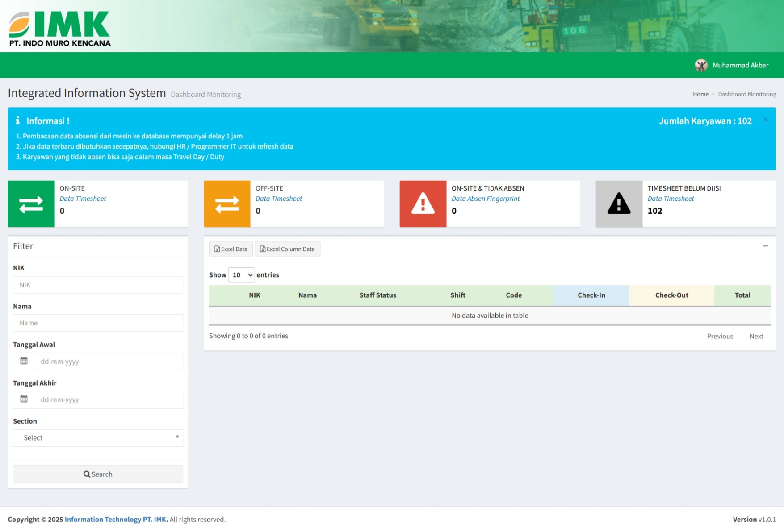Collapse the data table panel
The height and width of the screenshot is (532, 784).
pyautogui.click(x=765, y=246)
